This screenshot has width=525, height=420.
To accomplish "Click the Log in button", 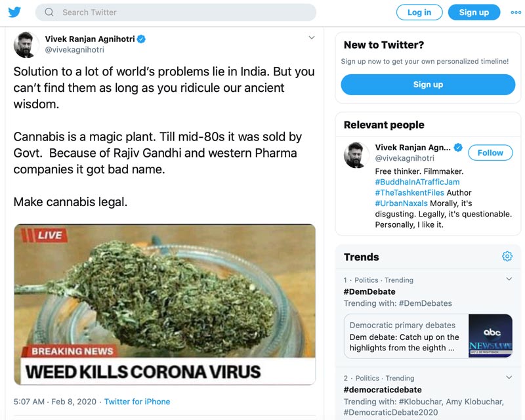I will tap(419, 12).
